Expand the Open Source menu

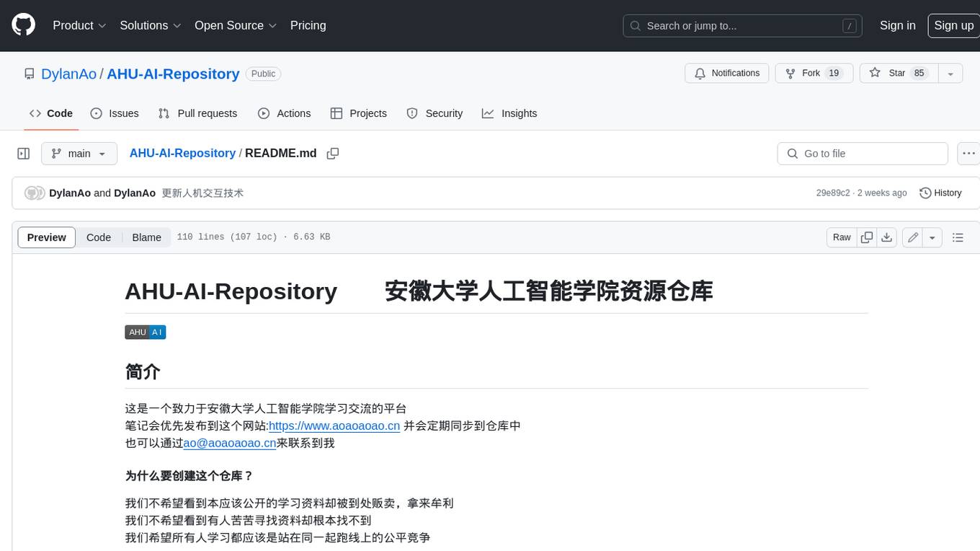pyautogui.click(x=236, y=25)
